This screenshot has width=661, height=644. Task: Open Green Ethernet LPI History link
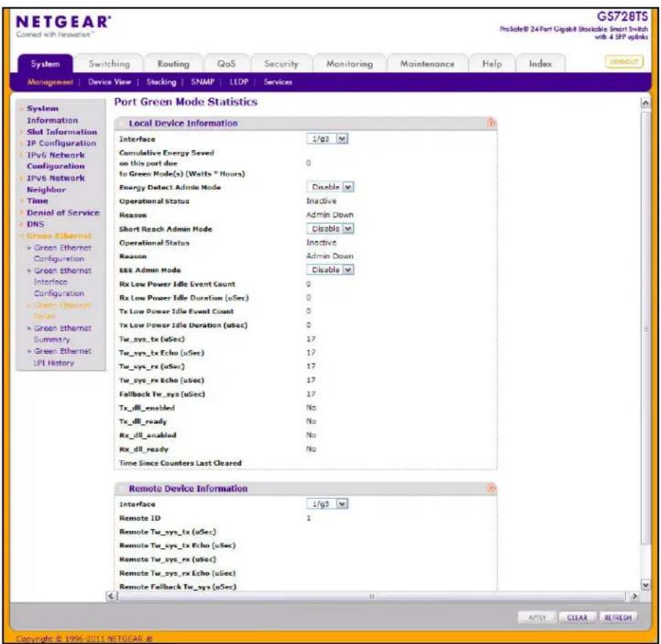coord(63,357)
